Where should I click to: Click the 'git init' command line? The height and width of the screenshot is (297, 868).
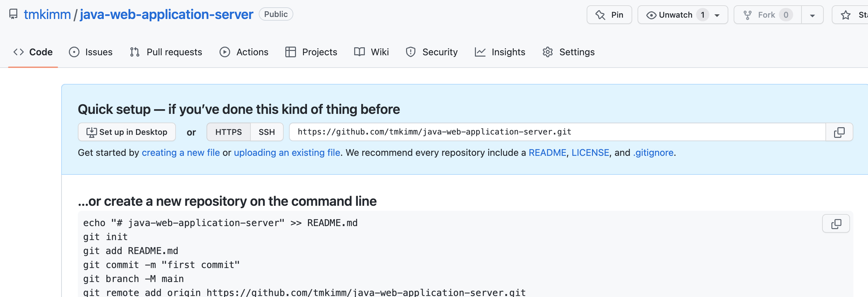tap(105, 237)
